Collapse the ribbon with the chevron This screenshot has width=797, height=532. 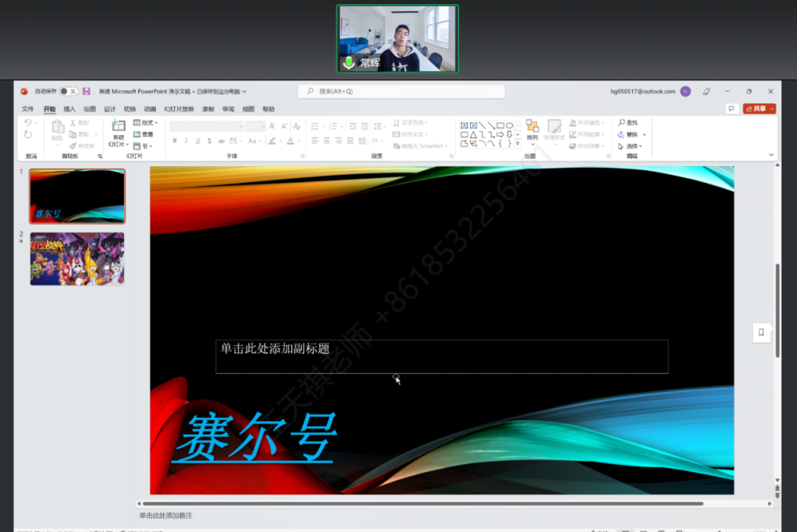771,154
